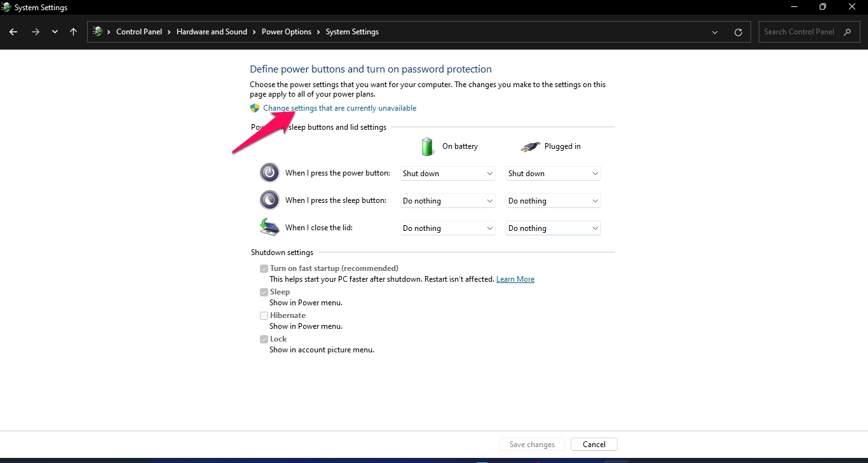Open power button On battery dropdown
This screenshot has height=463, width=868.
tap(448, 174)
